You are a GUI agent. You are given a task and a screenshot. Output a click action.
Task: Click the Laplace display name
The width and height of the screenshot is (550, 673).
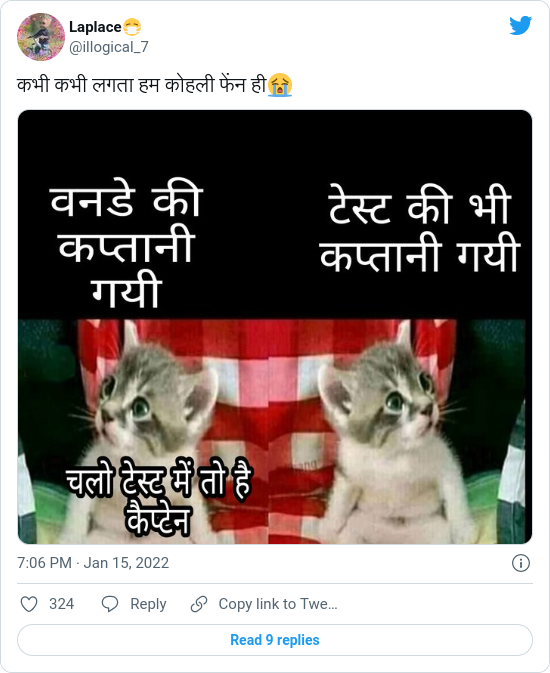tap(95, 27)
